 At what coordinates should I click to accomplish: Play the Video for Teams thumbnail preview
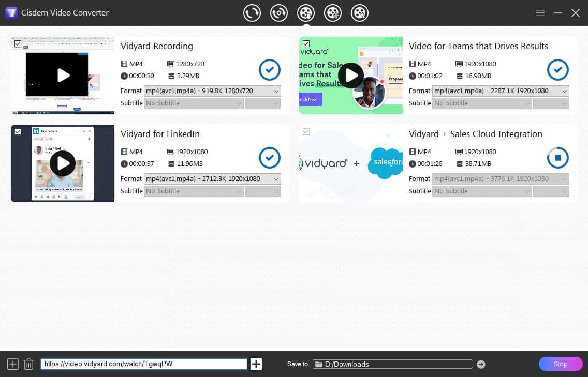350,76
